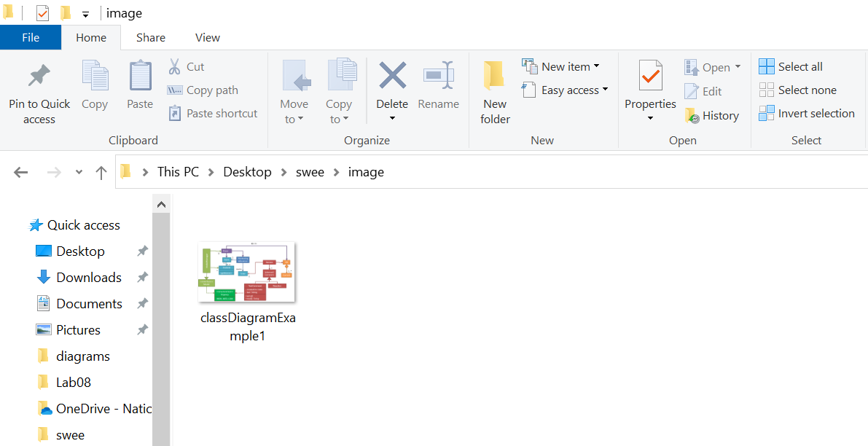The height and width of the screenshot is (446, 868).
Task: Click the Easy access icon
Action: coord(528,90)
